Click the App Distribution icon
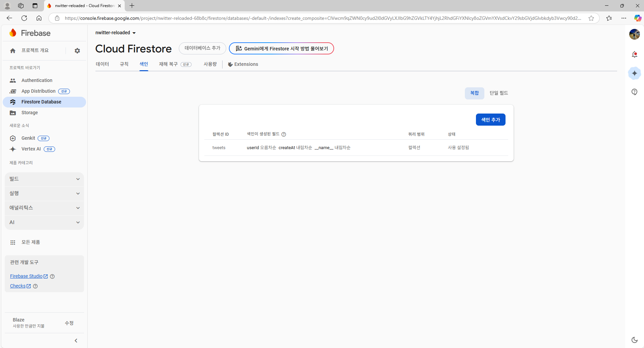The height and width of the screenshot is (348, 644). (x=13, y=91)
